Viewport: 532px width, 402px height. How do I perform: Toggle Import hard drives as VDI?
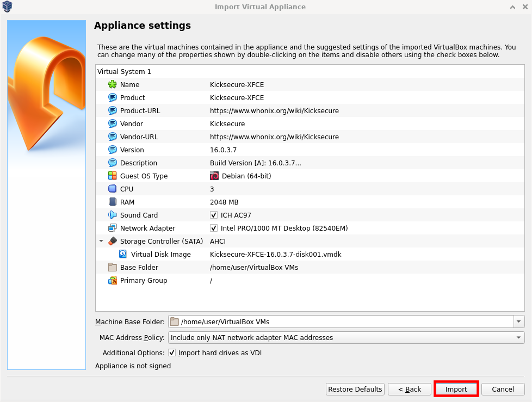[x=172, y=353]
